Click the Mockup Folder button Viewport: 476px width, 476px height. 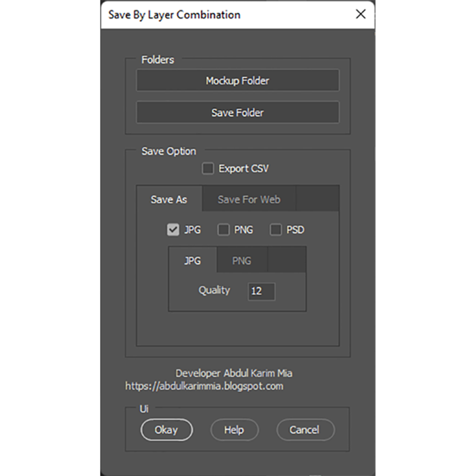pos(237,80)
